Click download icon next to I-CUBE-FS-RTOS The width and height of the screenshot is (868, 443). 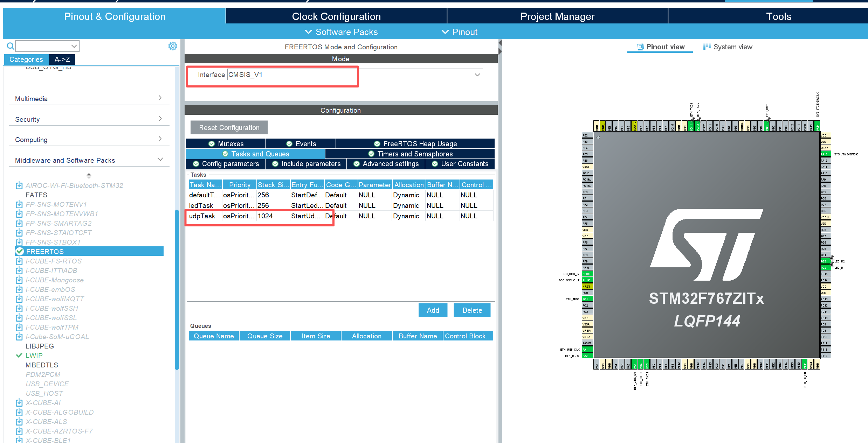click(19, 261)
